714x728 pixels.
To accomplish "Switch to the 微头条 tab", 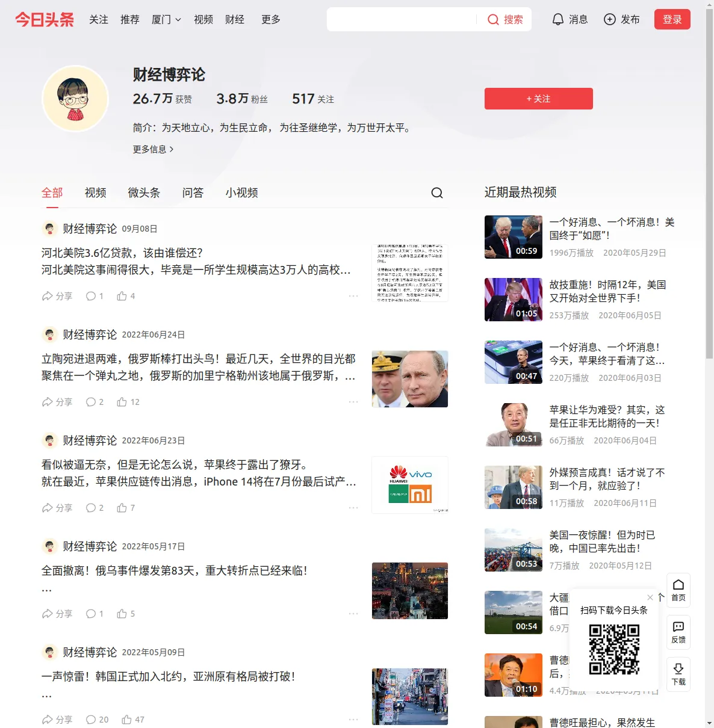I will pos(144,193).
